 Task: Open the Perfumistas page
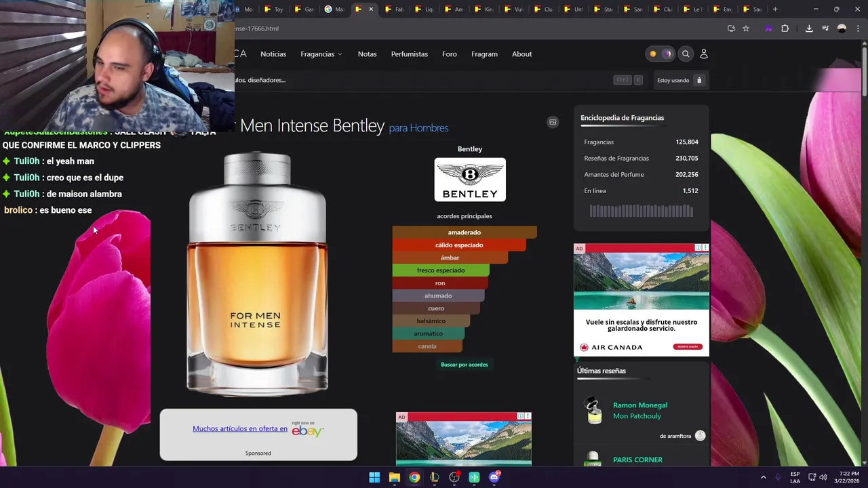point(409,54)
